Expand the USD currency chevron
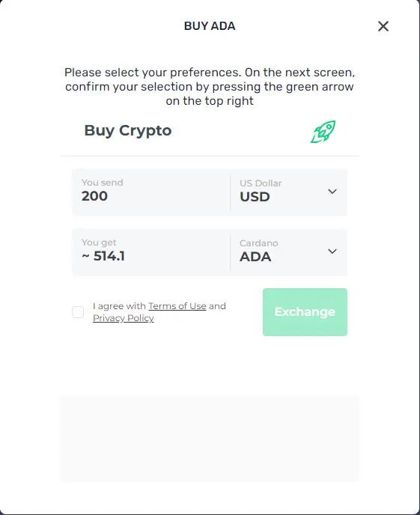420x515 pixels. 332,192
